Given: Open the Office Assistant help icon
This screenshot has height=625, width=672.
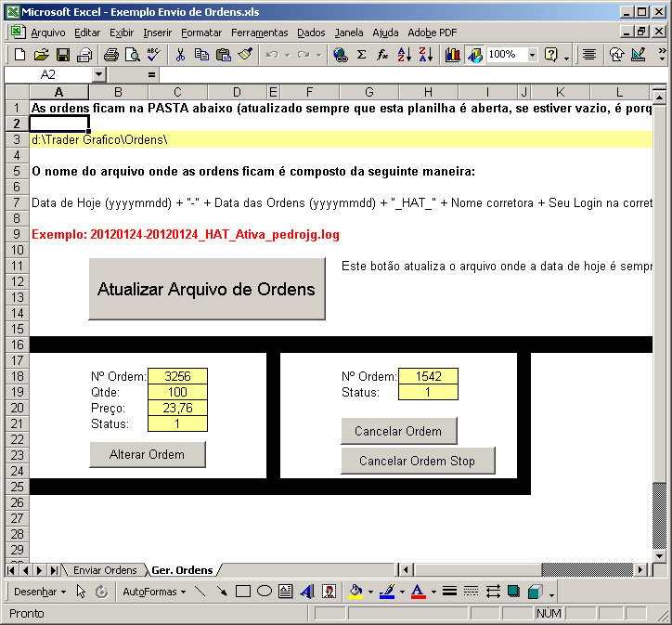Looking at the screenshot, I should click(550, 55).
